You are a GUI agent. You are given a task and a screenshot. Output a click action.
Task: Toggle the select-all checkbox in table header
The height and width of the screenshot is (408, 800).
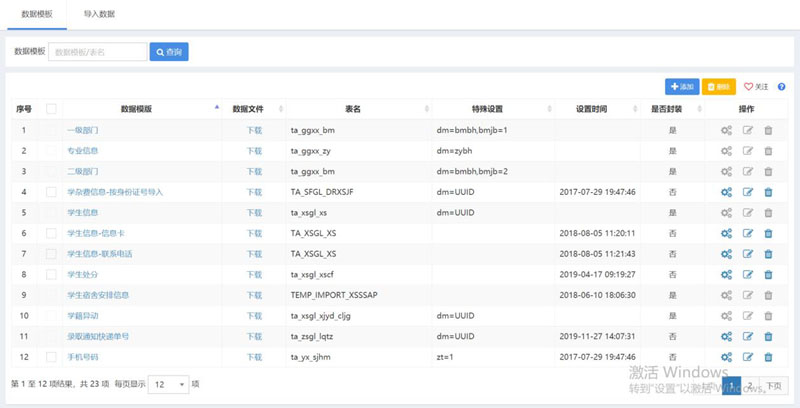[x=51, y=109]
